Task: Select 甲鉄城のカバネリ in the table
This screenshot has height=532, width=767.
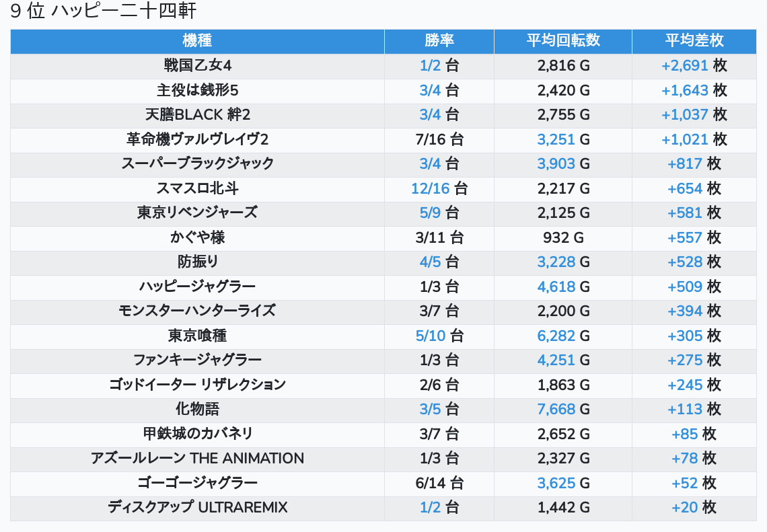Action: tap(197, 434)
